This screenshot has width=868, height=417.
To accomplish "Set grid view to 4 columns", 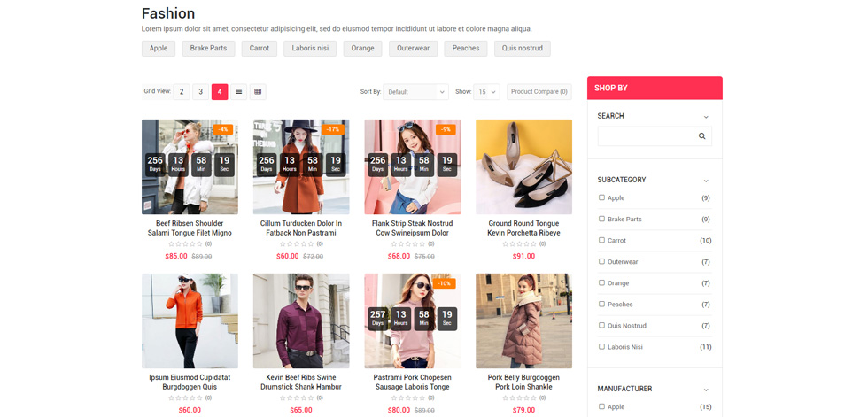I will [x=220, y=92].
